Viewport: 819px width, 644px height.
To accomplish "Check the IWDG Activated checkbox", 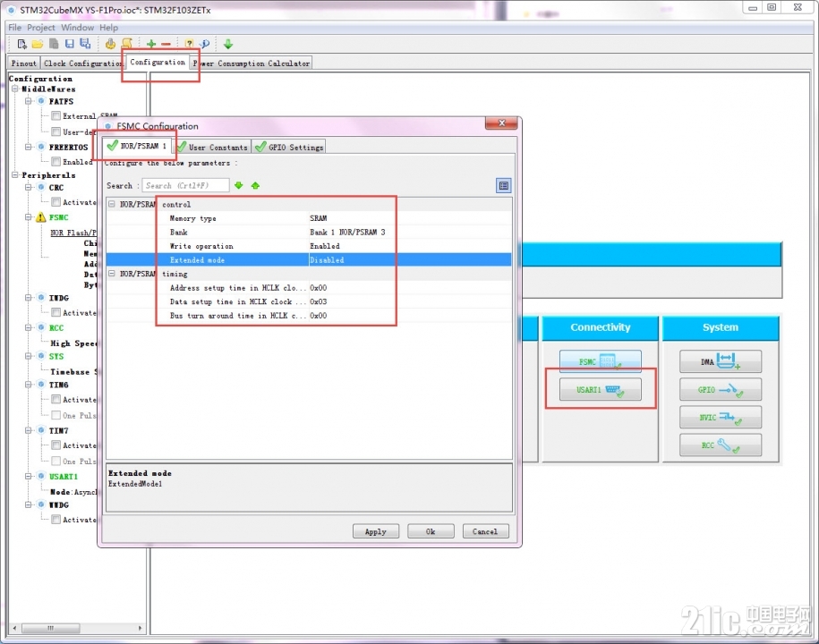I will [55, 312].
